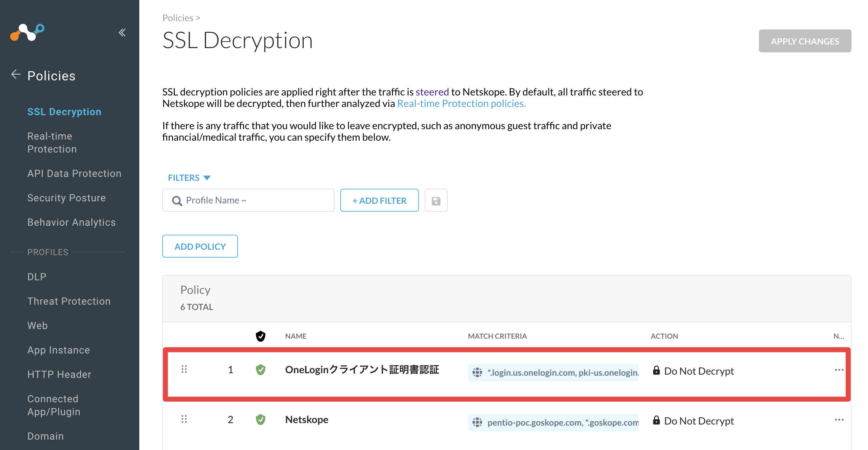Screen dimensions: 868x450
Task: Click the pentio-poc.goskope.com match criteria tag
Action: coord(553,422)
